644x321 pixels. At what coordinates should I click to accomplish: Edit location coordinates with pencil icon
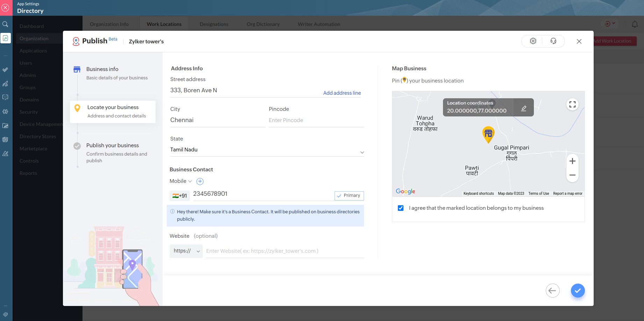click(x=523, y=108)
